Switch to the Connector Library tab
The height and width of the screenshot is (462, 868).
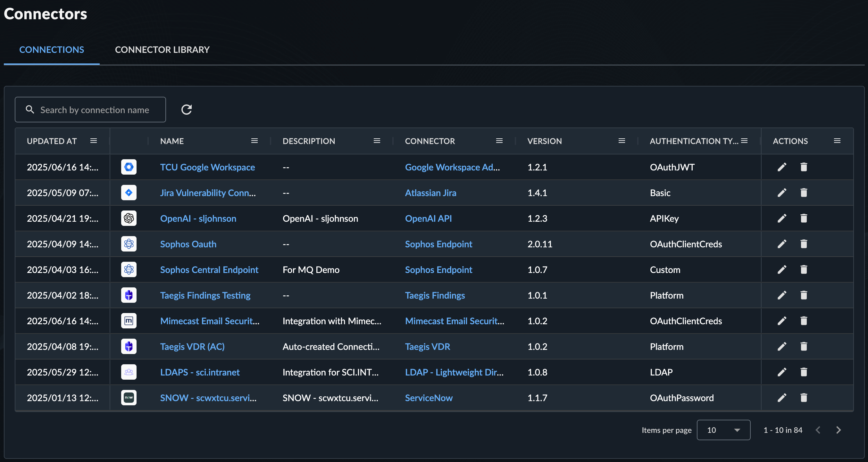162,49
